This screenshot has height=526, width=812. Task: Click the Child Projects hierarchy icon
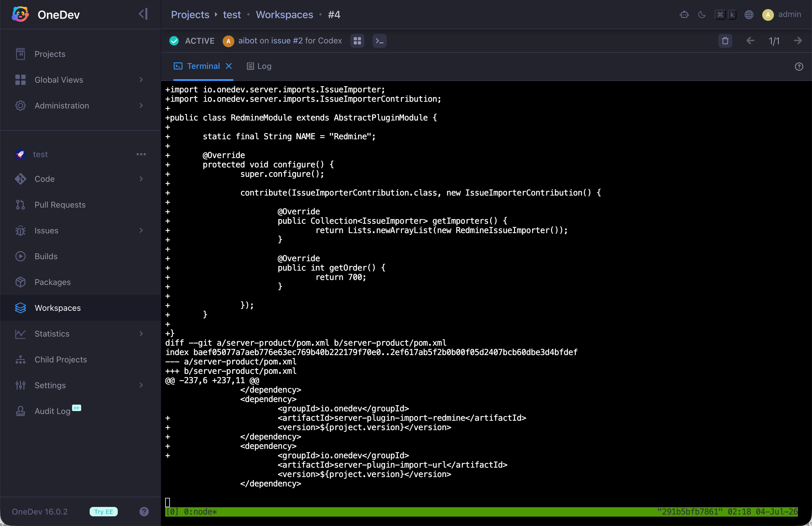coord(21,359)
